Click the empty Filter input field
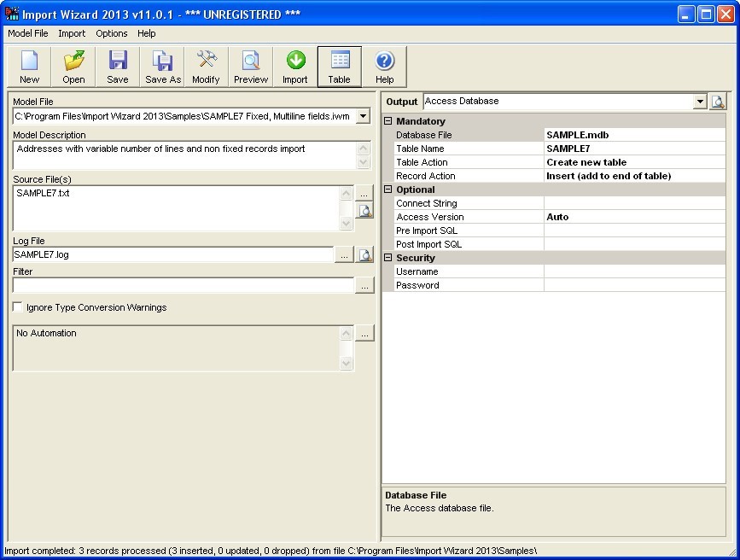 click(184, 285)
